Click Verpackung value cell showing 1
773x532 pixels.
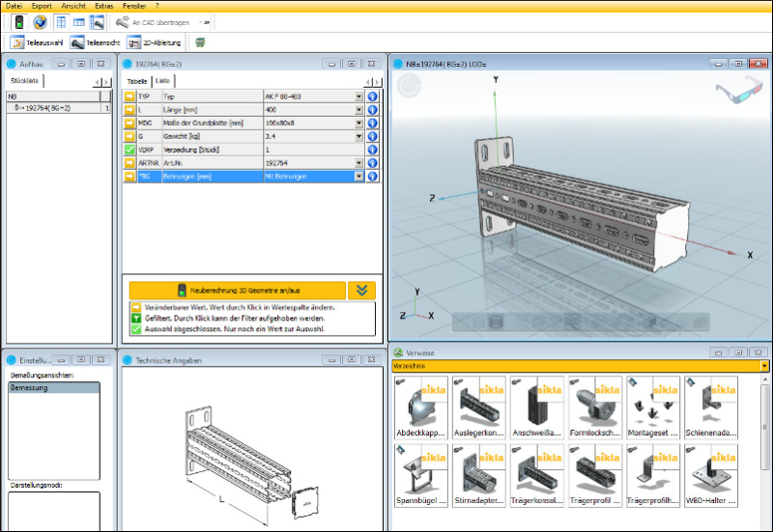314,150
